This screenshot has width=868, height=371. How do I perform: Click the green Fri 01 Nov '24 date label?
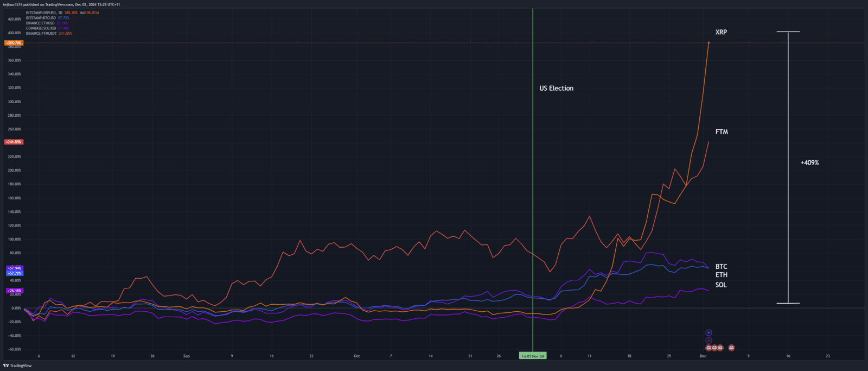[532, 356]
